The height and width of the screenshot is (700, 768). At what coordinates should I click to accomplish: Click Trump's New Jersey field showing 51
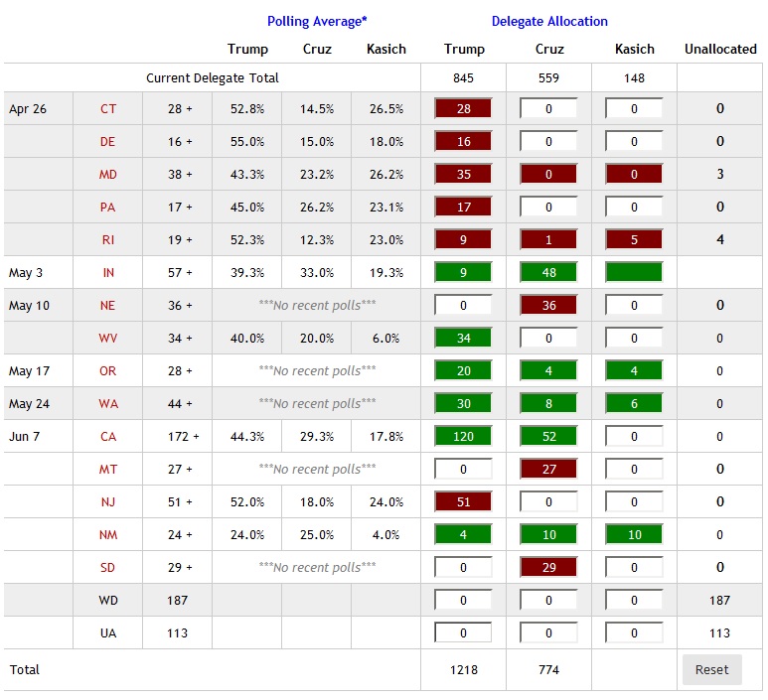pyautogui.click(x=463, y=501)
